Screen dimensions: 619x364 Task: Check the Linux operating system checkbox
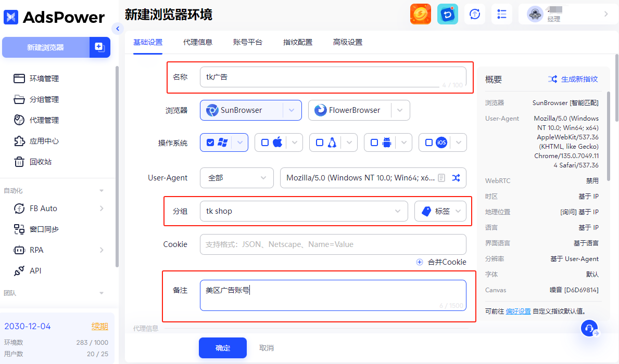tap(320, 142)
